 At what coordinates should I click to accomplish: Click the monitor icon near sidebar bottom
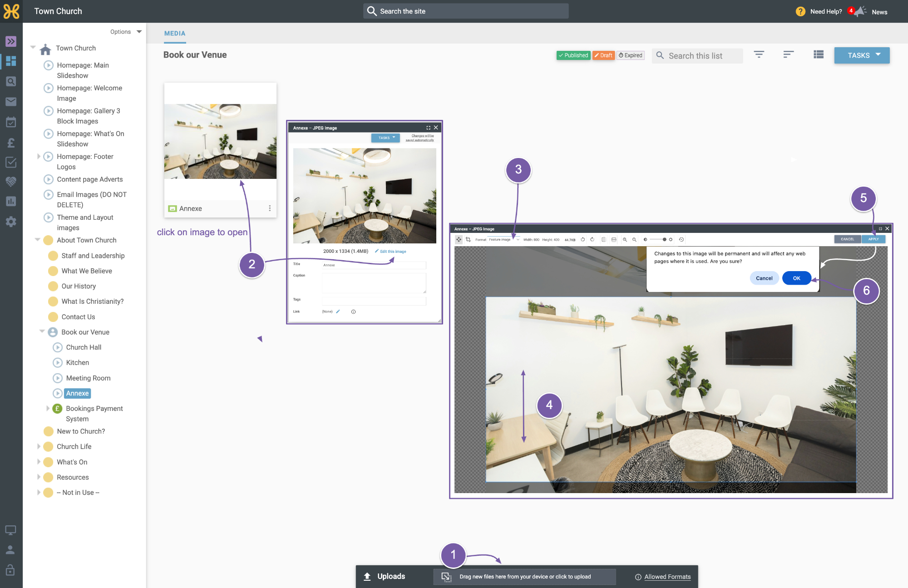click(x=10, y=530)
